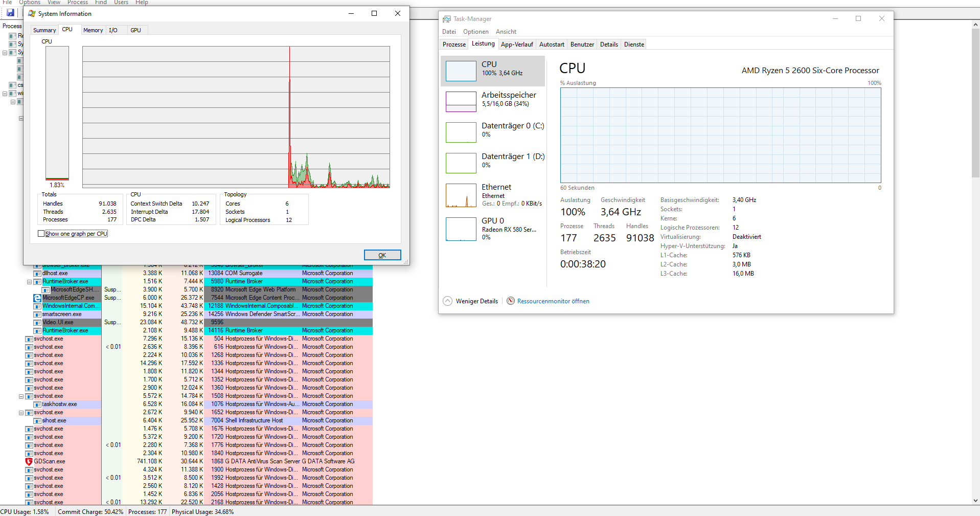
Task: Click the smartscreen.exe process icon
Action: [37, 314]
